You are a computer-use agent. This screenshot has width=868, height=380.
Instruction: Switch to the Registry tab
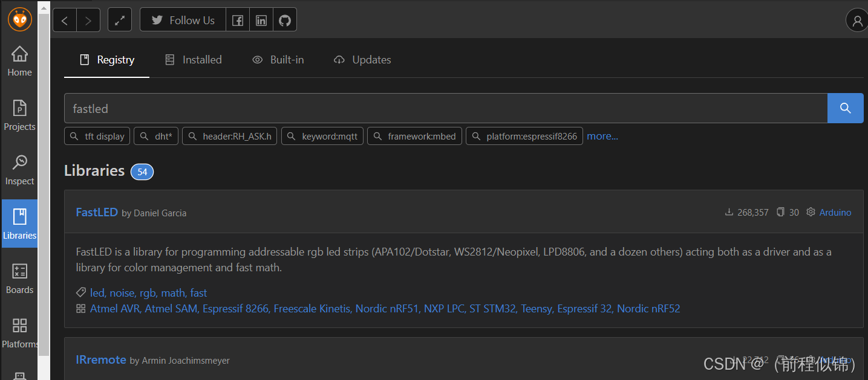(x=106, y=60)
